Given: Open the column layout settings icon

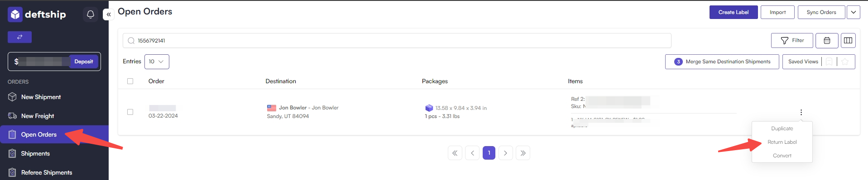Looking at the screenshot, I should pos(848,41).
